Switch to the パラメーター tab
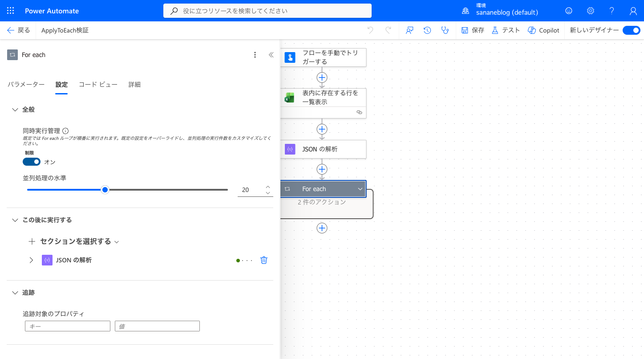This screenshot has width=644, height=359. [x=26, y=85]
